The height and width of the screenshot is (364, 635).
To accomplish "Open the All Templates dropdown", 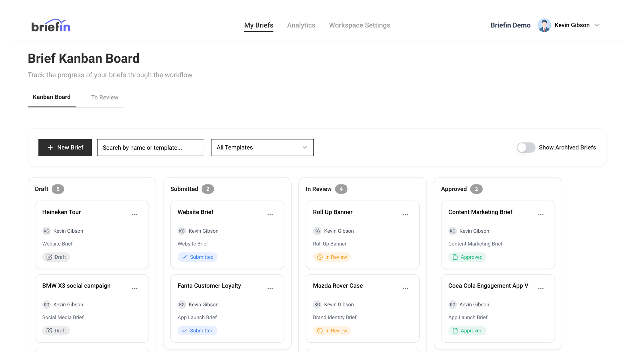I will 262,148.
